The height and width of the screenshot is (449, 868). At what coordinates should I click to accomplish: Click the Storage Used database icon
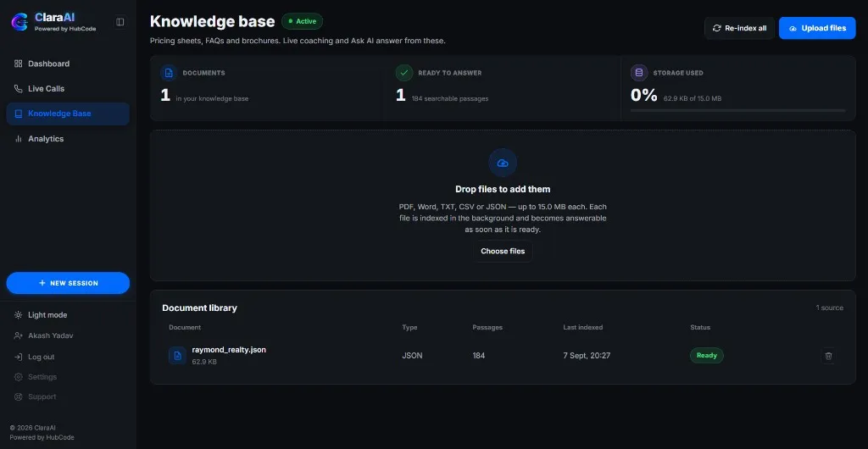coord(639,73)
